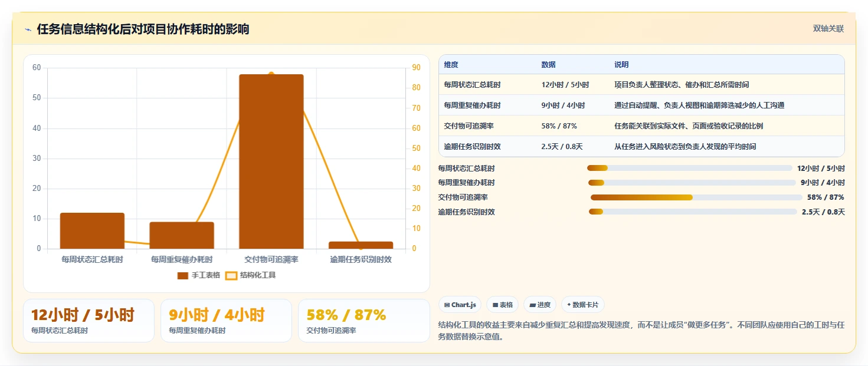Click the 每周状态汇总耗时 bar in the chart
The image size is (868, 366).
[92, 231]
